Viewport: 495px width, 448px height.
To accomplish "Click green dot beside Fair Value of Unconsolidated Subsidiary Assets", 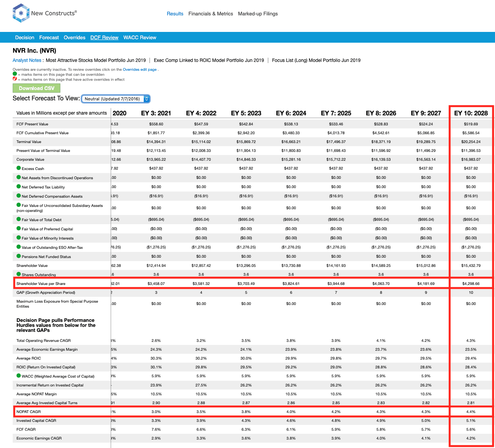I will coord(18,205).
